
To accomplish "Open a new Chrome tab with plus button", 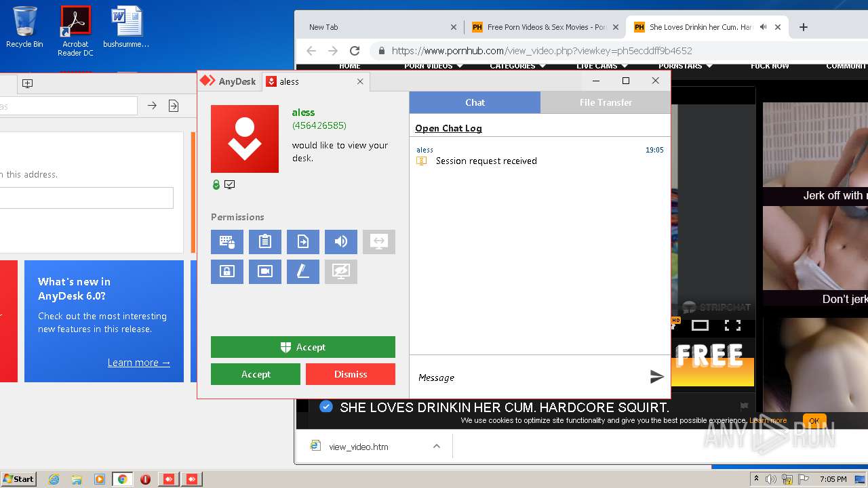I will [804, 27].
